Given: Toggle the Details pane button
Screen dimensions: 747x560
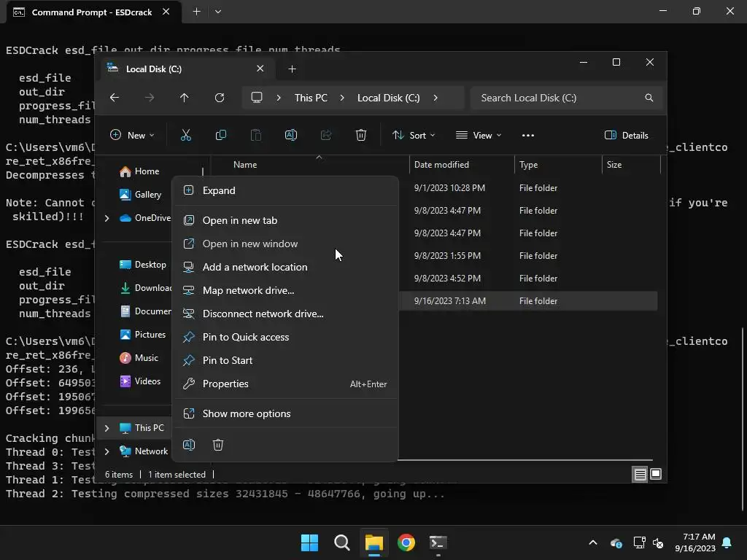Looking at the screenshot, I should pos(626,135).
